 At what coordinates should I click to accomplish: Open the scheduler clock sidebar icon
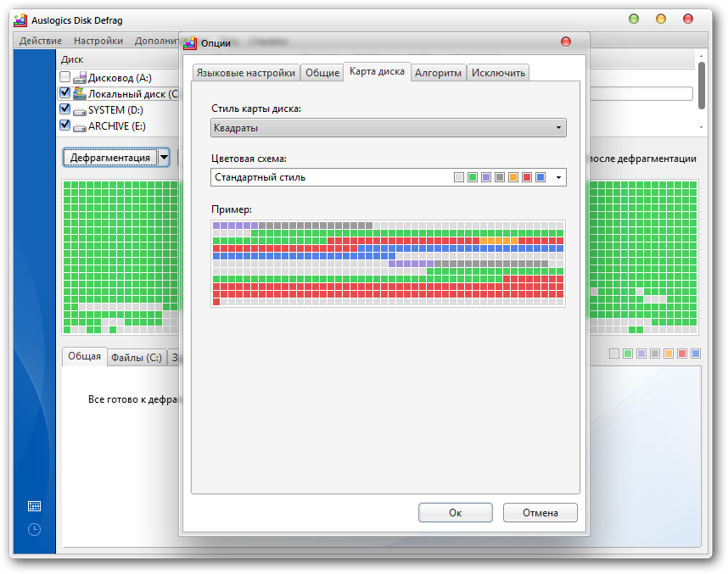pos(34,529)
